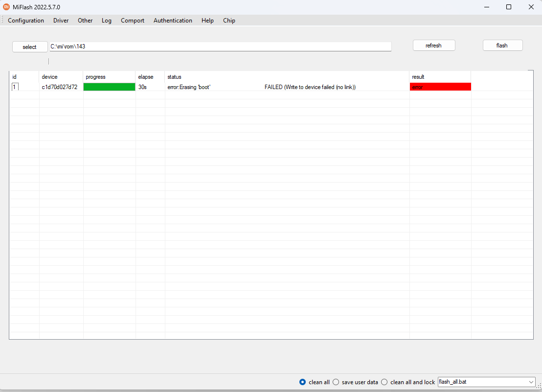Open the Configuration menu

(x=26, y=21)
